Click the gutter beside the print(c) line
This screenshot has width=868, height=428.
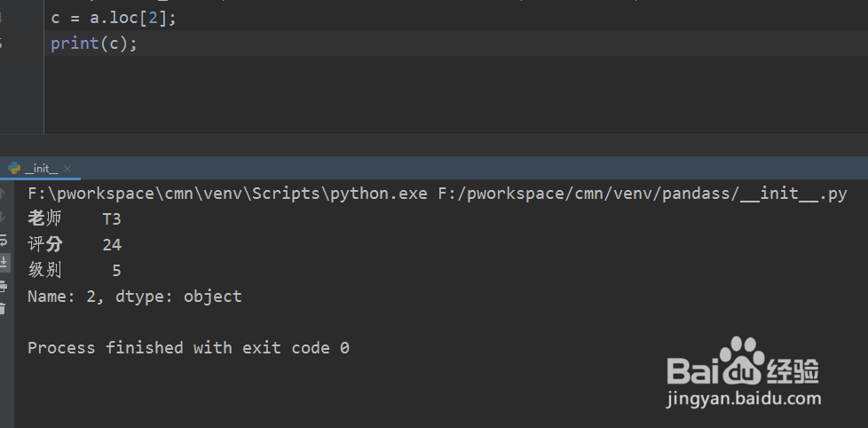pos(21,44)
